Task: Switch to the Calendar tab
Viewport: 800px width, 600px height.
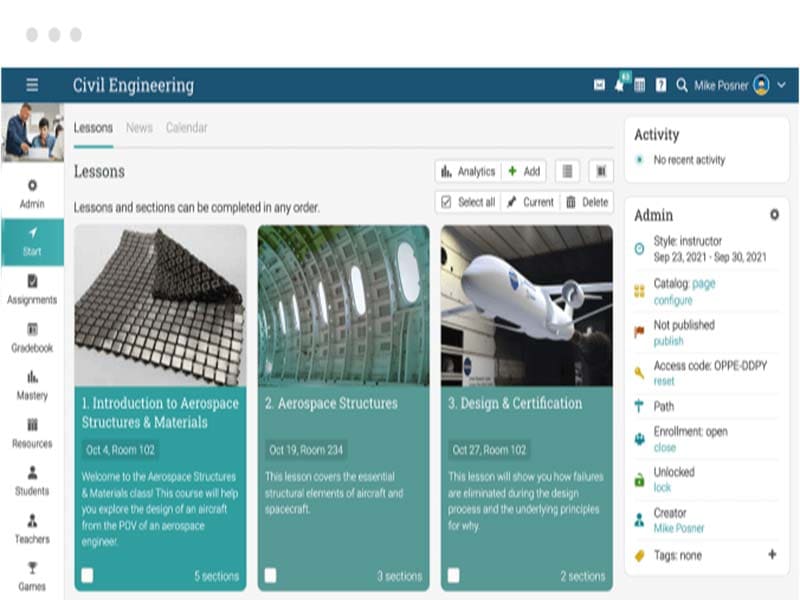Action: point(186,128)
